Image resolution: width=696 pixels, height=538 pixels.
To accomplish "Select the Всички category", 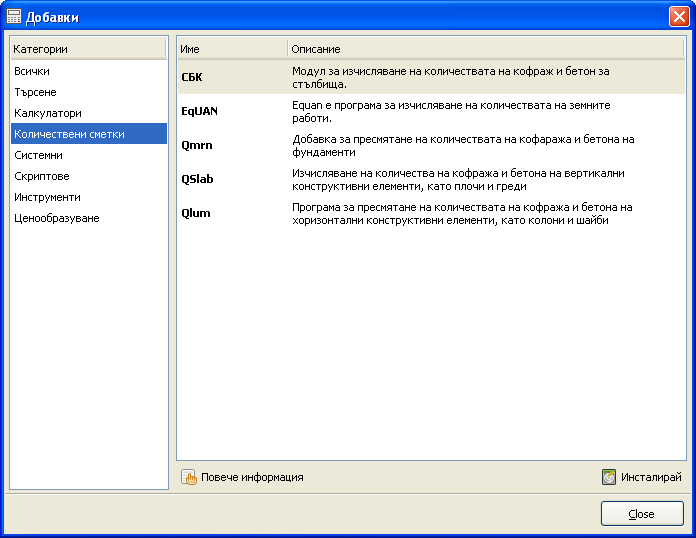I will point(32,71).
